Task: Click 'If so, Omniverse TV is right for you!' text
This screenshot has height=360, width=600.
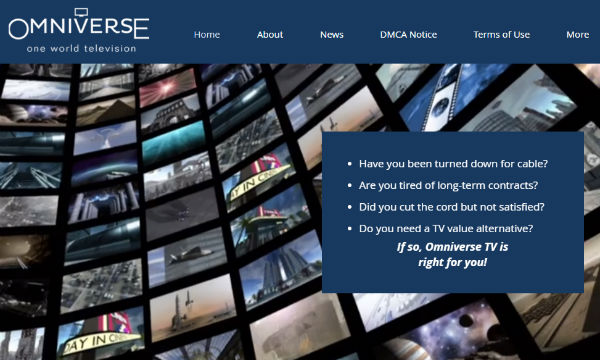Action: point(453,254)
